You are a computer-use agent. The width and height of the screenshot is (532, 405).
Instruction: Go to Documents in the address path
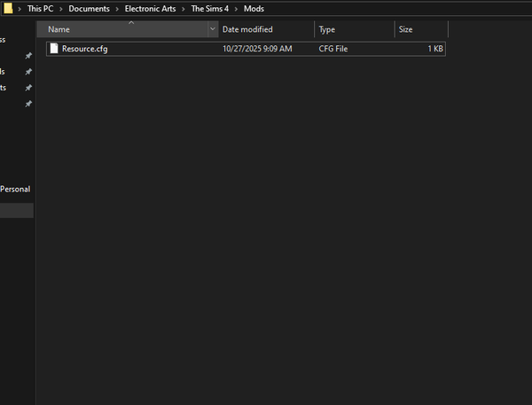[x=89, y=9]
